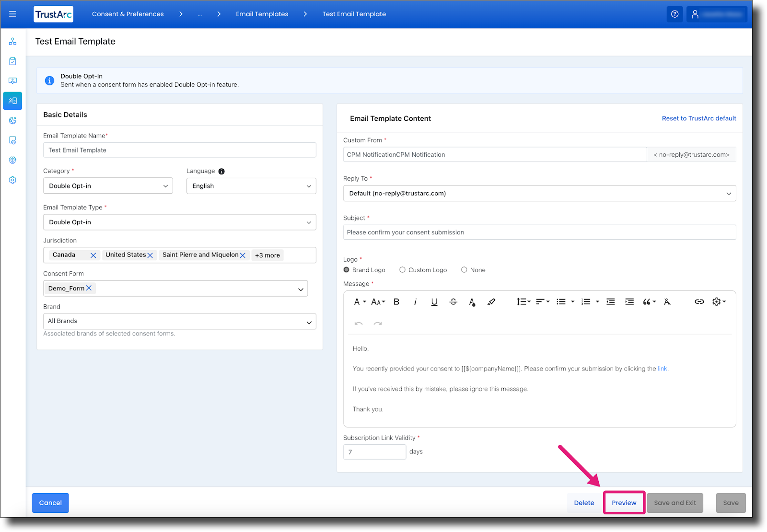767x532 pixels.
Task: Select the None logo radio option
Action: click(464, 270)
